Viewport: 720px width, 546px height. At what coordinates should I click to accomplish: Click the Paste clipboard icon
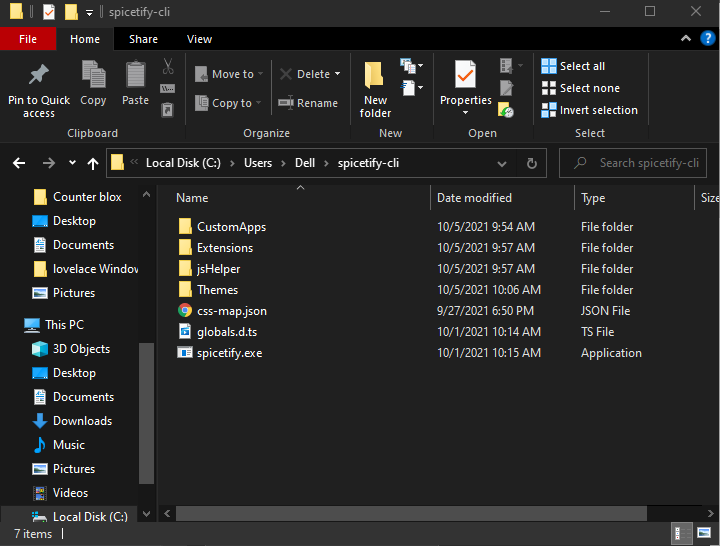(135, 74)
